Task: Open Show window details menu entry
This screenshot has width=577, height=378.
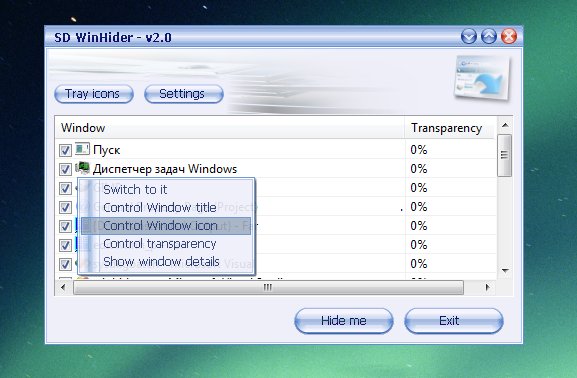Action: (166, 262)
